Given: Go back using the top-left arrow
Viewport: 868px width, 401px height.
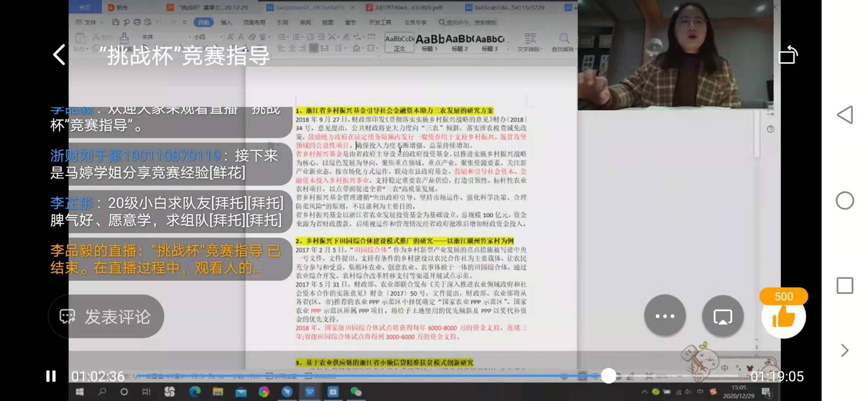Looking at the screenshot, I should click(59, 55).
